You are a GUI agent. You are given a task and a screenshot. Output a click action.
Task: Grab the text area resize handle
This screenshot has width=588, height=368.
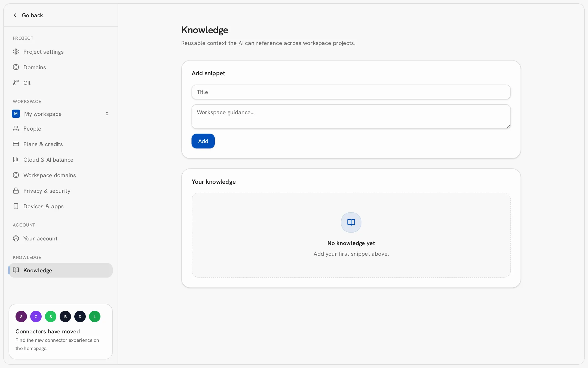tap(508, 126)
